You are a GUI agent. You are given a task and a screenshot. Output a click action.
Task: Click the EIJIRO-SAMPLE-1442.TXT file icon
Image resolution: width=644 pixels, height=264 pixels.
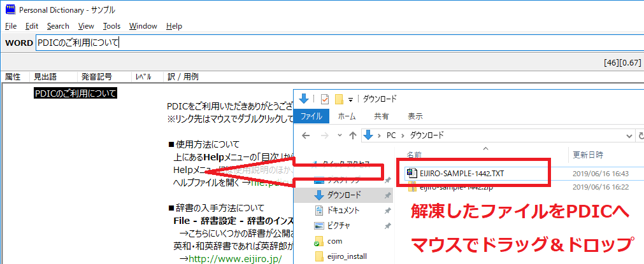coord(411,173)
